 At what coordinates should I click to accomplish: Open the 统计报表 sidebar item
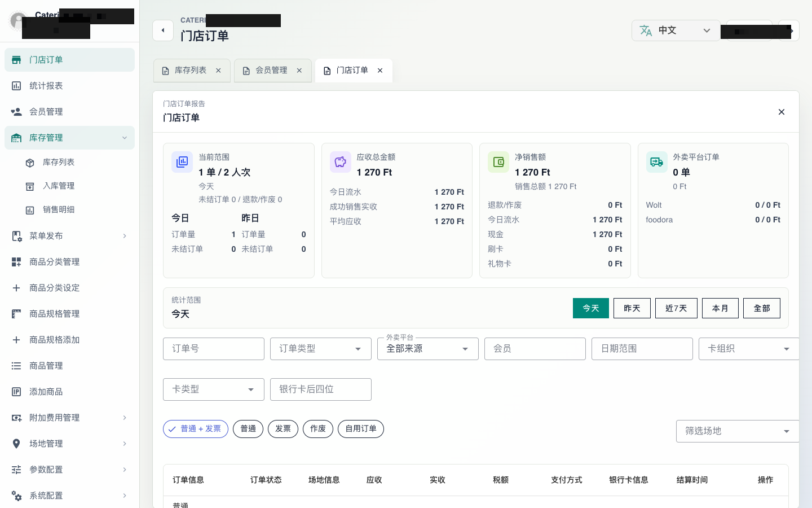69,86
